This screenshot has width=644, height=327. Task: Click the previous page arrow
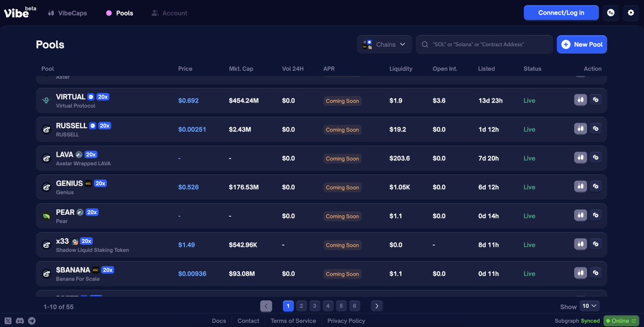pyautogui.click(x=266, y=306)
